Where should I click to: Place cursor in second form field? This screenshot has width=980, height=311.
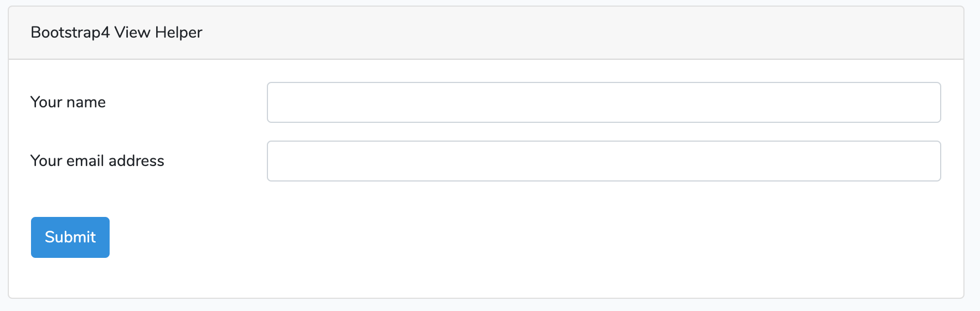tap(604, 161)
